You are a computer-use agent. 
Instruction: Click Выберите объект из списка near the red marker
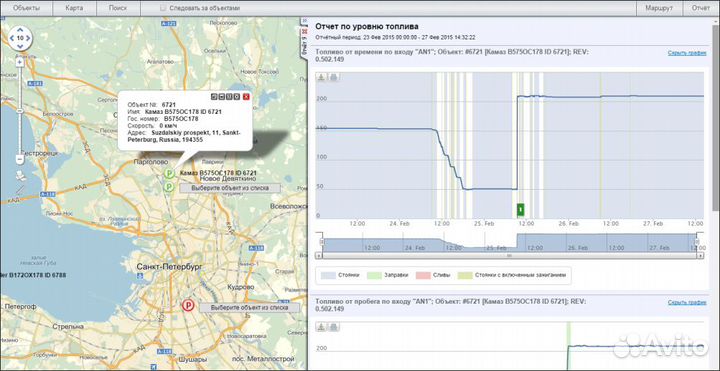click(x=249, y=308)
